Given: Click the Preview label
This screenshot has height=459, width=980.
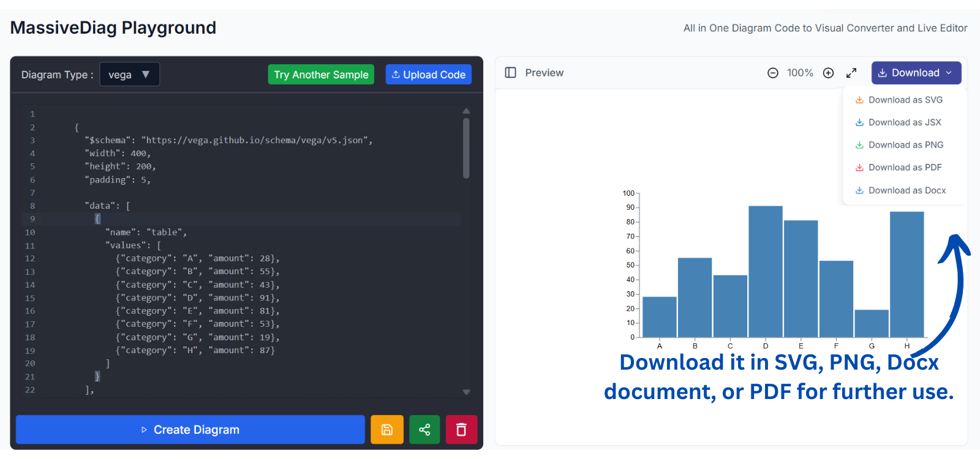Looking at the screenshot, I should 545,73.
